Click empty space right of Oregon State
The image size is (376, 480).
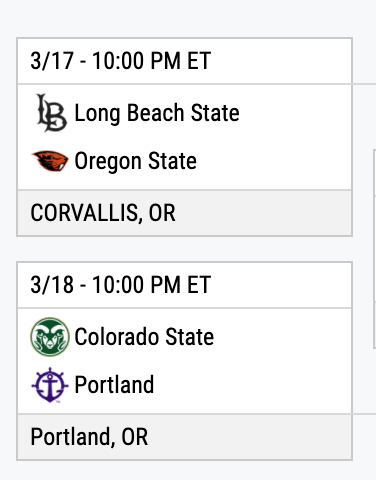[x=273, y=161]
